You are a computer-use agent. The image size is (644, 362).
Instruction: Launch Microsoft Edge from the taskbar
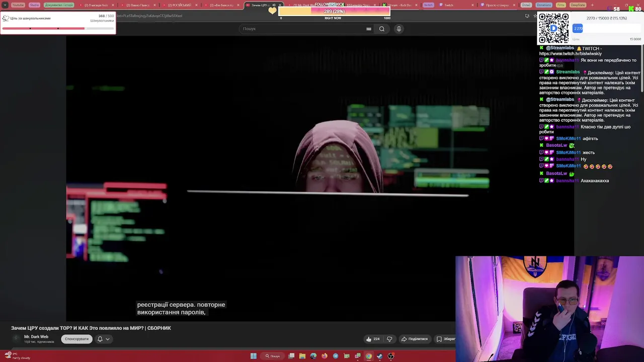(x=313, y=356)
